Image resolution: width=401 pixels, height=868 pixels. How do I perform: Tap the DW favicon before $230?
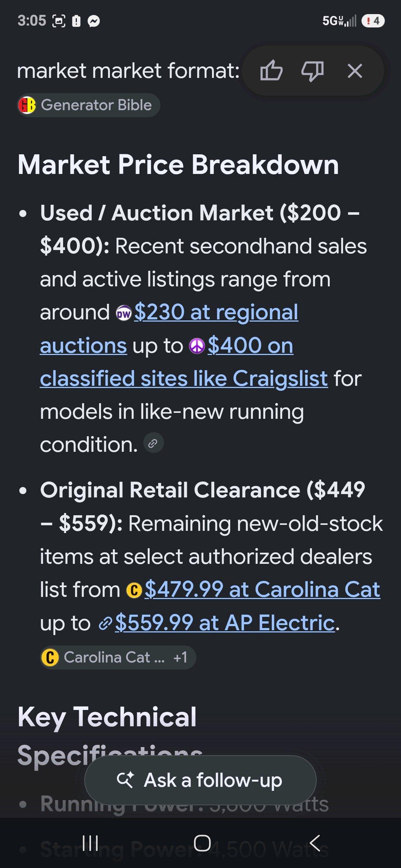(124, 313)
